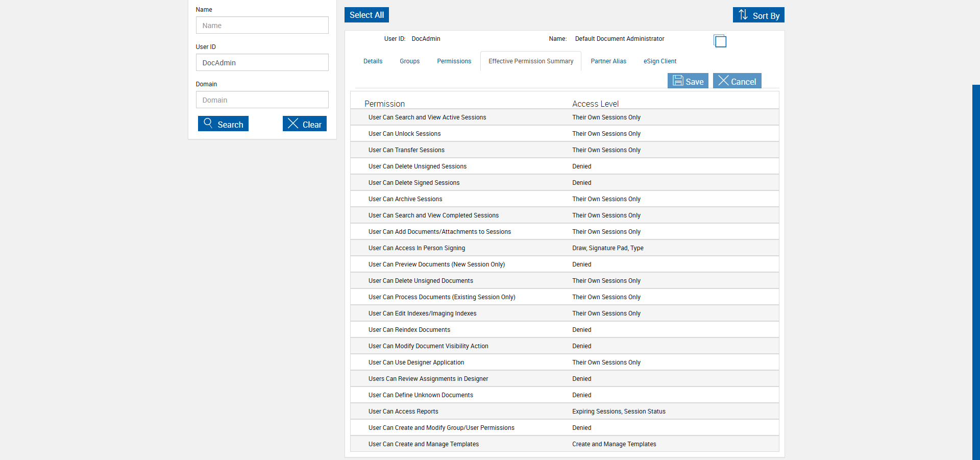
Task: Click the Domain input field
Action: [262, 100]
